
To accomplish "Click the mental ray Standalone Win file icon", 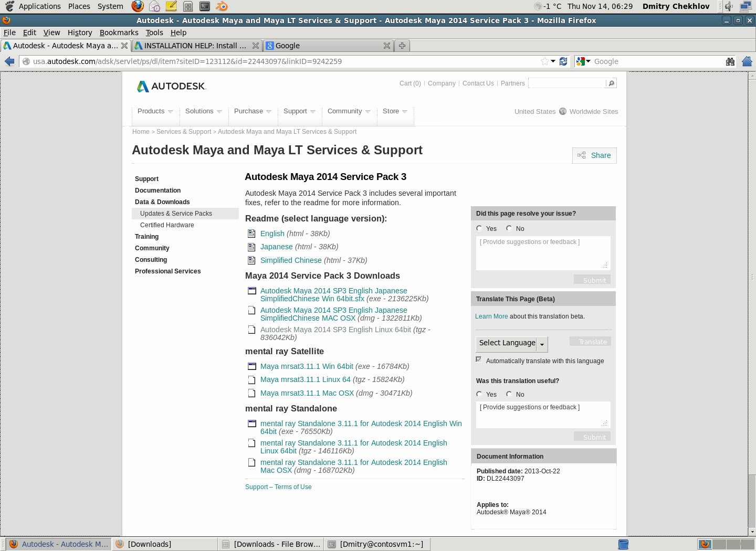I will coord(251,423).
